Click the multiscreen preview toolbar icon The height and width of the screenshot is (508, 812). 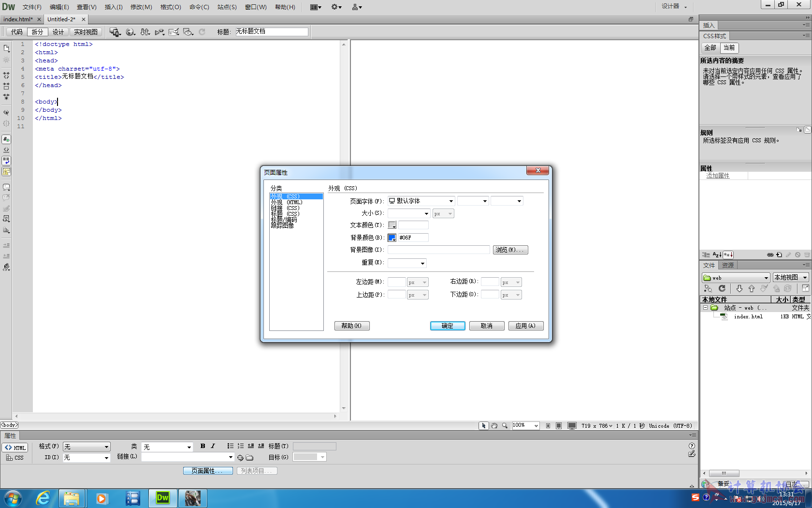[115, 32]
